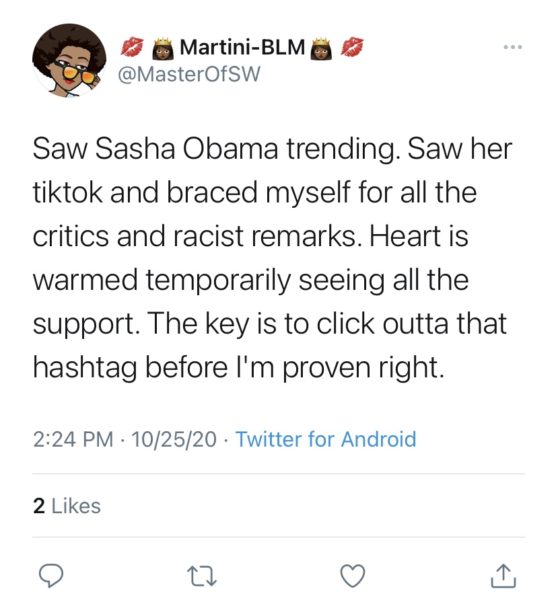View who liked via 2 Likes
The width and height of the screenshot is (556, 600).
(67, 506)
